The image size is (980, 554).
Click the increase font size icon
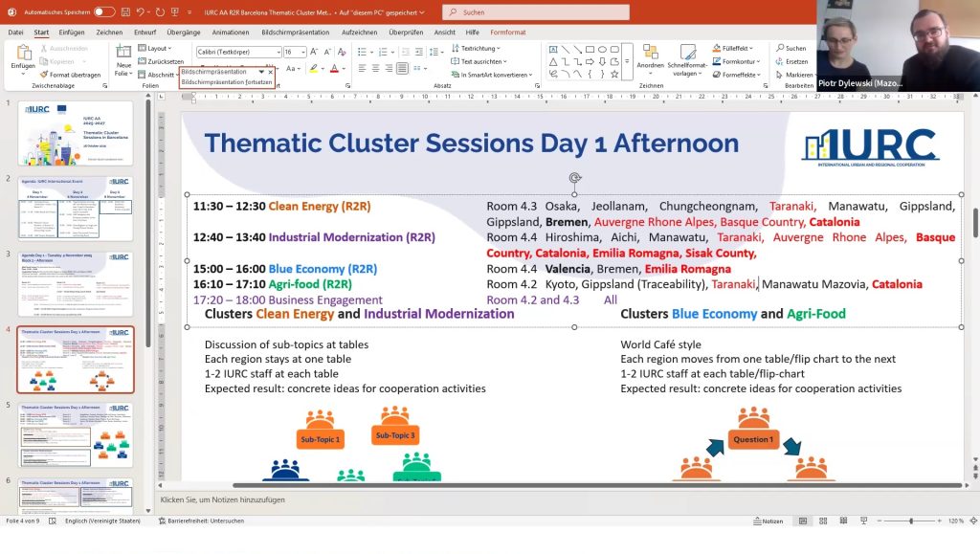(317, 52)
